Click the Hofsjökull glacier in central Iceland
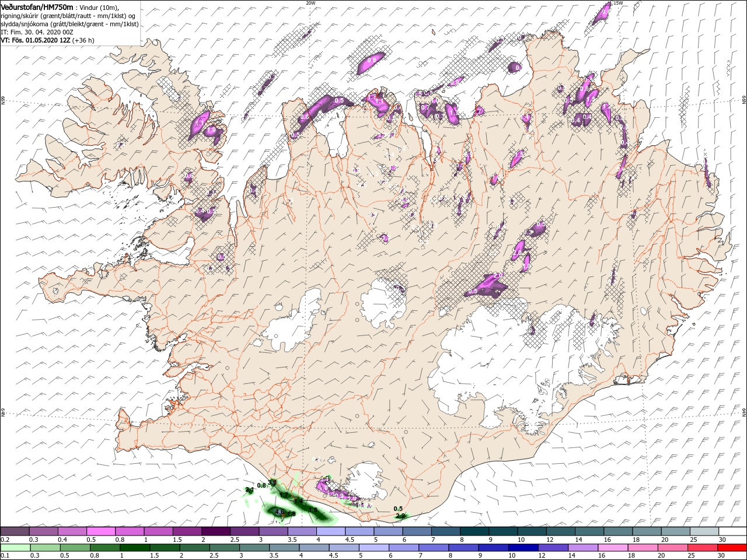747x560 pixels. click(383, 303)
